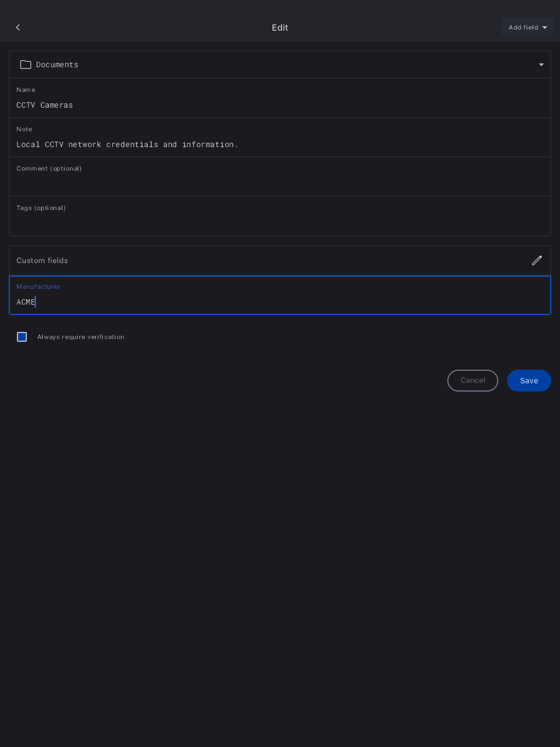The width and height of the screenshot is (560, 747).
Task: Click the caret arrow beside Add field
Action: [545, 27]
